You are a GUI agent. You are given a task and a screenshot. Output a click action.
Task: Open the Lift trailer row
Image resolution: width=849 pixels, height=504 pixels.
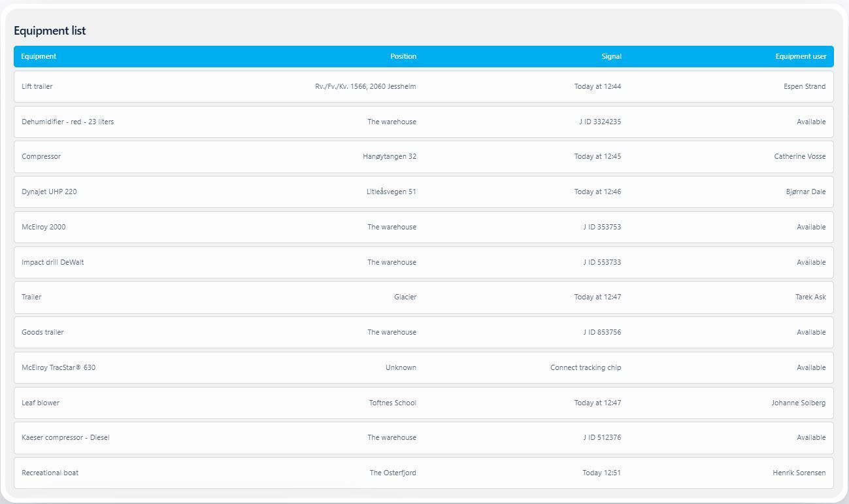37,86
